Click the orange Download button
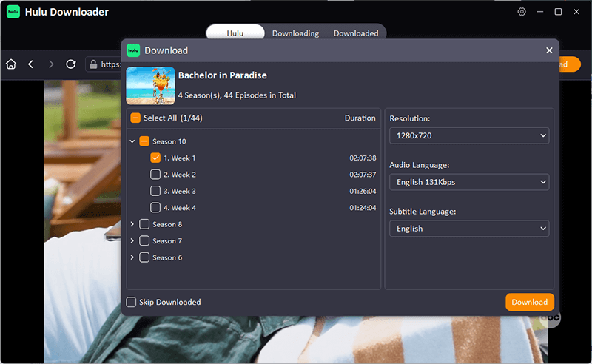592x364 pixels. (x=529, y=302)
